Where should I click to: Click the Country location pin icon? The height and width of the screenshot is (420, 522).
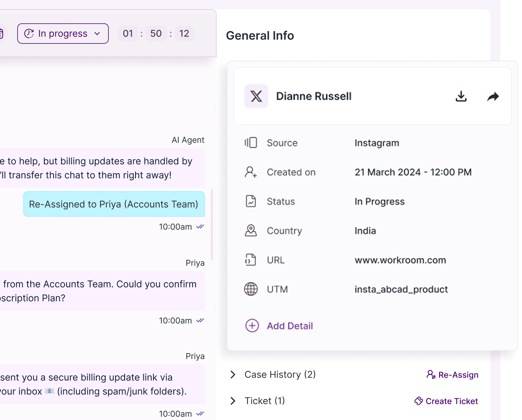point(251,231)
